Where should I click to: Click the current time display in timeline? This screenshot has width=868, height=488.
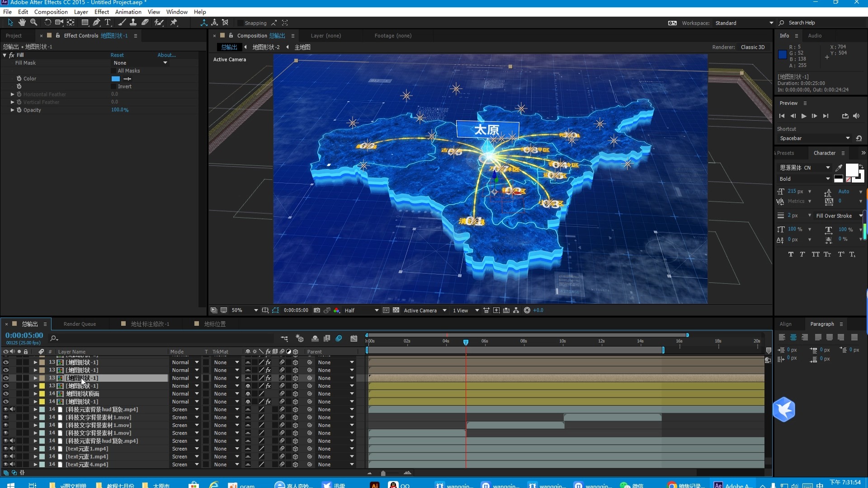(x=24, y=335)
